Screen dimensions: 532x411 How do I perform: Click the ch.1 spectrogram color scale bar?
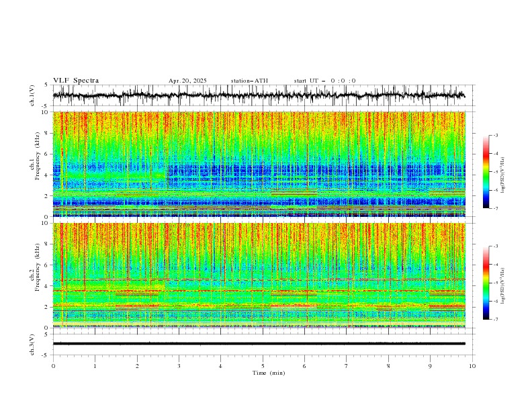(486, 172)
